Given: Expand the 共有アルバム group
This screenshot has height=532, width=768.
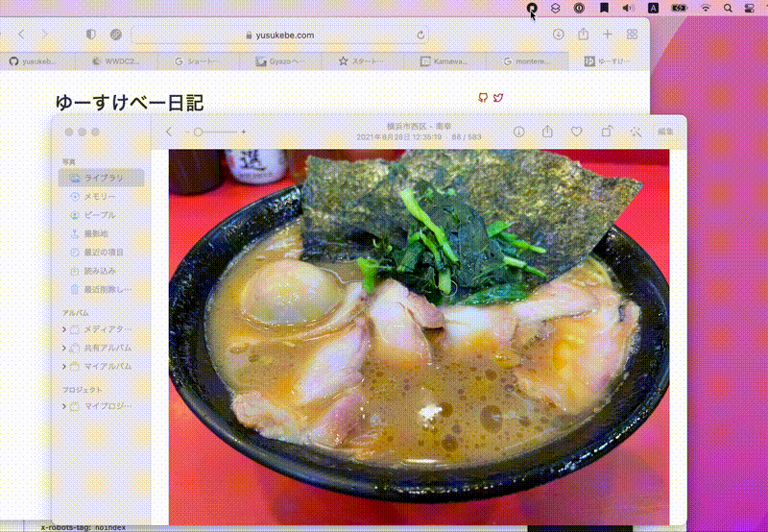Looking at the screenshot, I should pos(64,349).
